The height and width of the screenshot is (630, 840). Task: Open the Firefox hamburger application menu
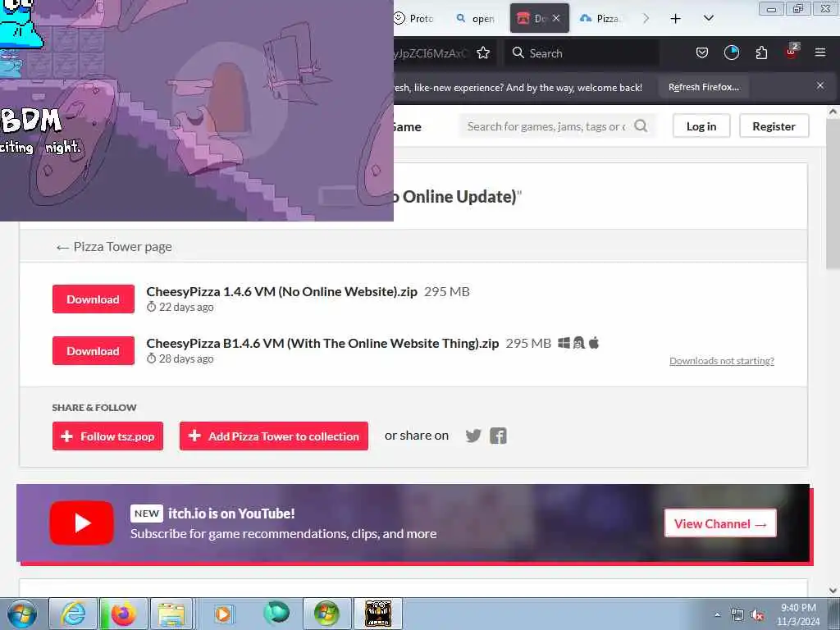(x=820, y=52)
